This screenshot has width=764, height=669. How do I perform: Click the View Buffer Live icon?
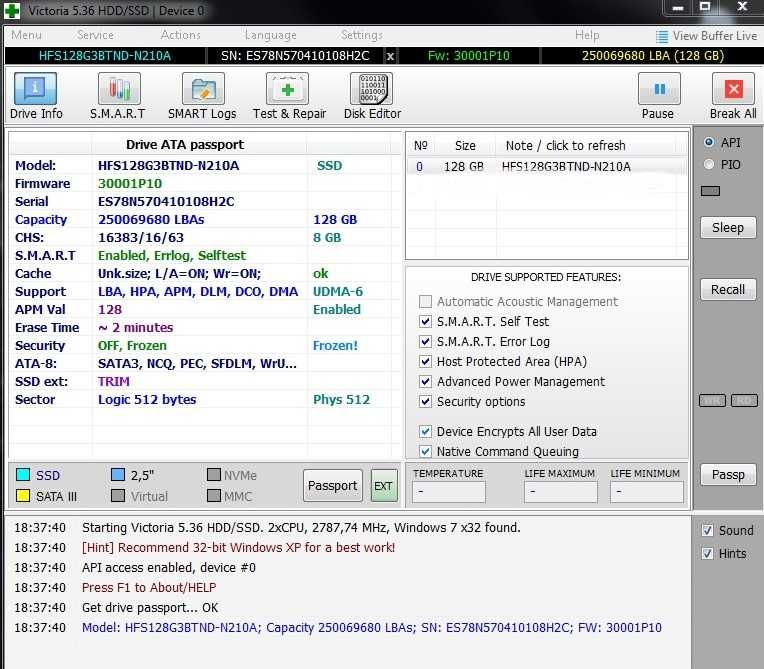661,37
